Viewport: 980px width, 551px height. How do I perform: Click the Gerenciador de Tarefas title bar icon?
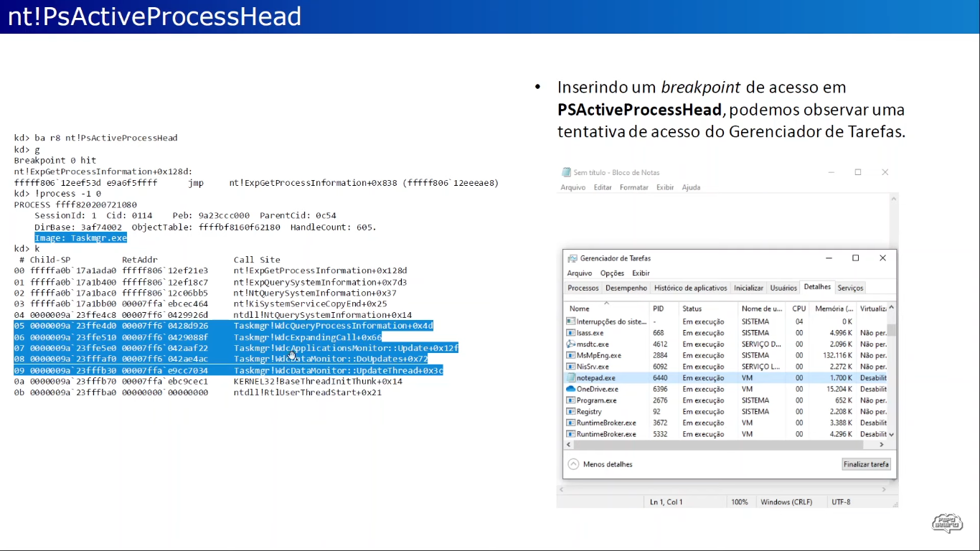tap(573, 258)
